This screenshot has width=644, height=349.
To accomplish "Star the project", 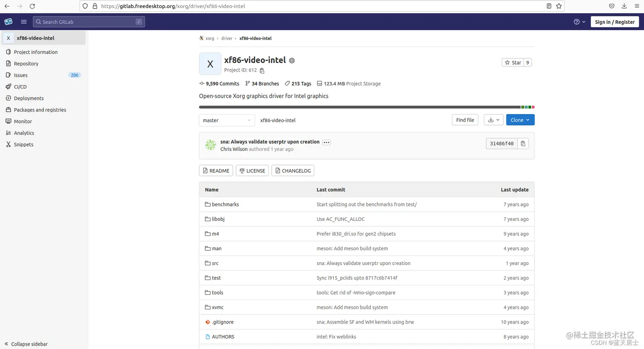I will click(x=513, y=63).
